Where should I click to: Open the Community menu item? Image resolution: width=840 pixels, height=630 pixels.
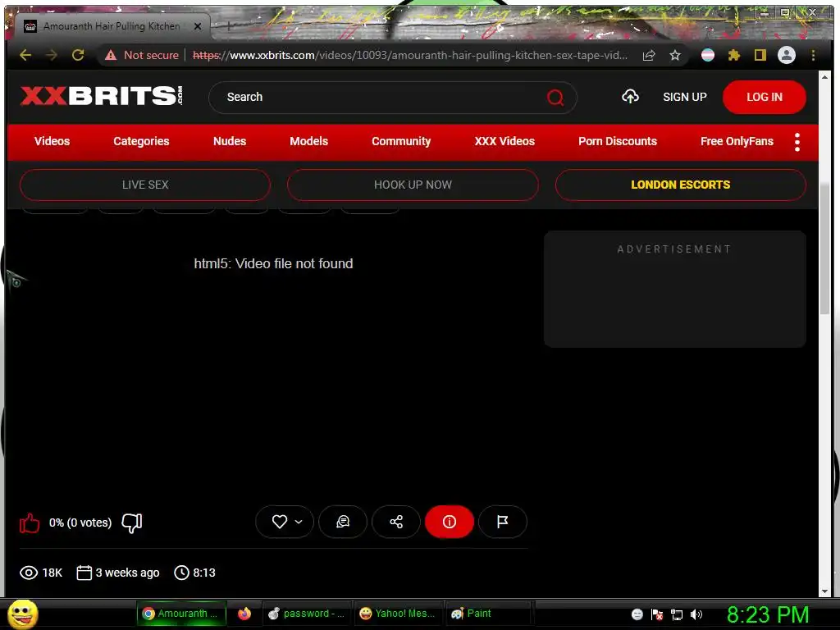point(400,141)
